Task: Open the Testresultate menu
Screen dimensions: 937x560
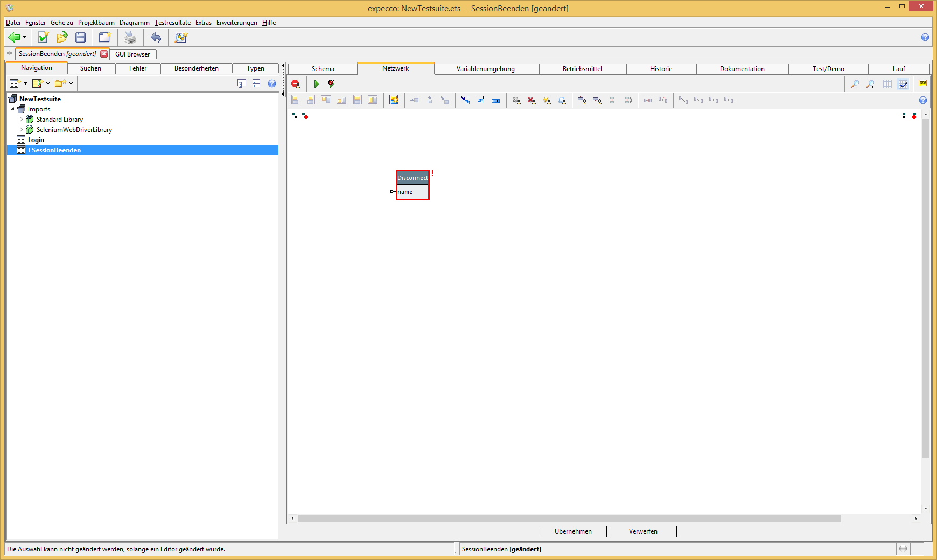Action: [172, 23]
